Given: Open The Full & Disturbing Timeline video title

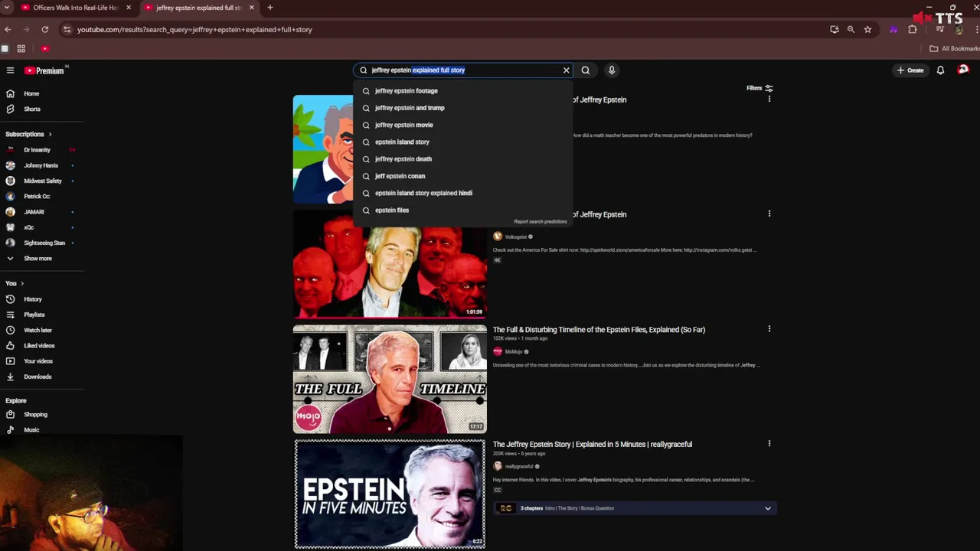Looking at the screenshot, I should 599,330.
